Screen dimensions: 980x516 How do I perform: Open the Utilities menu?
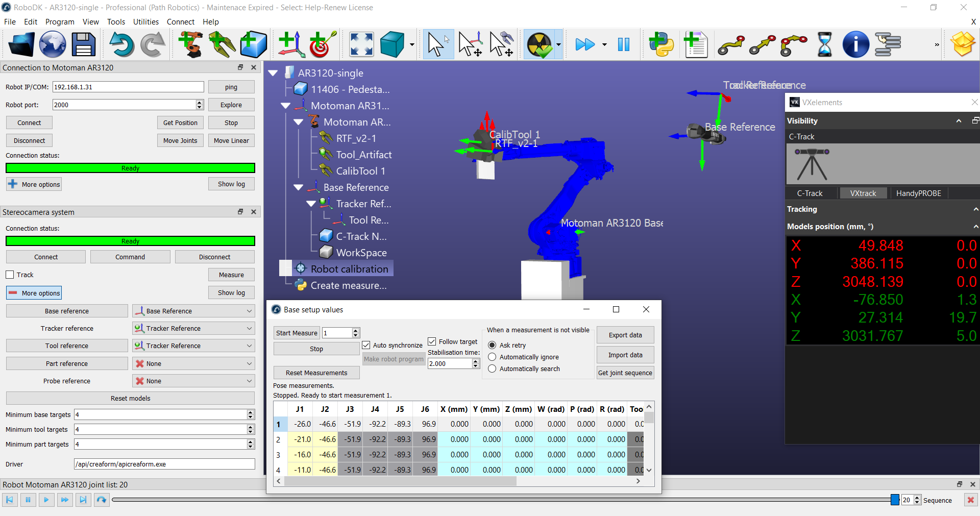[x=145, y=22]
